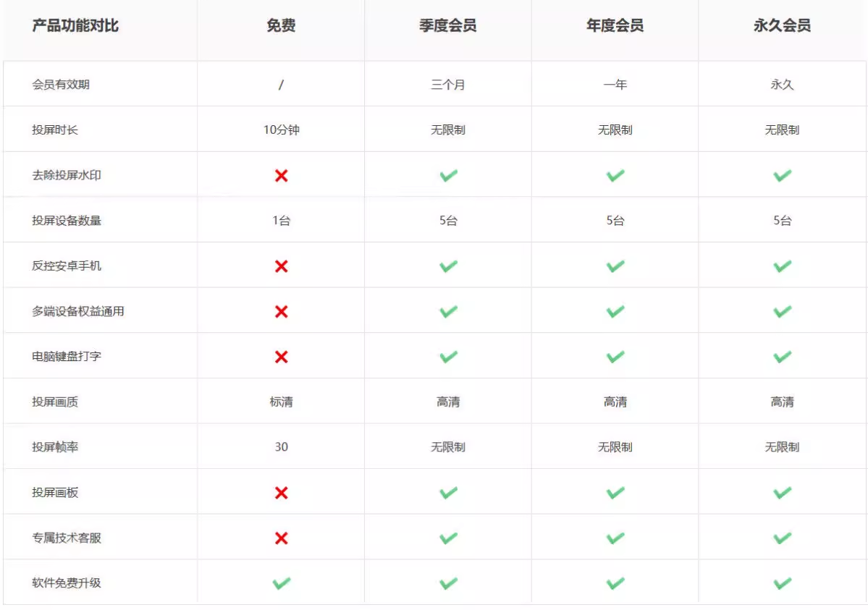Click green check for 去除投屏水印 under 永久会员
The width and height of the screenshot is (868, 610).
782,175
